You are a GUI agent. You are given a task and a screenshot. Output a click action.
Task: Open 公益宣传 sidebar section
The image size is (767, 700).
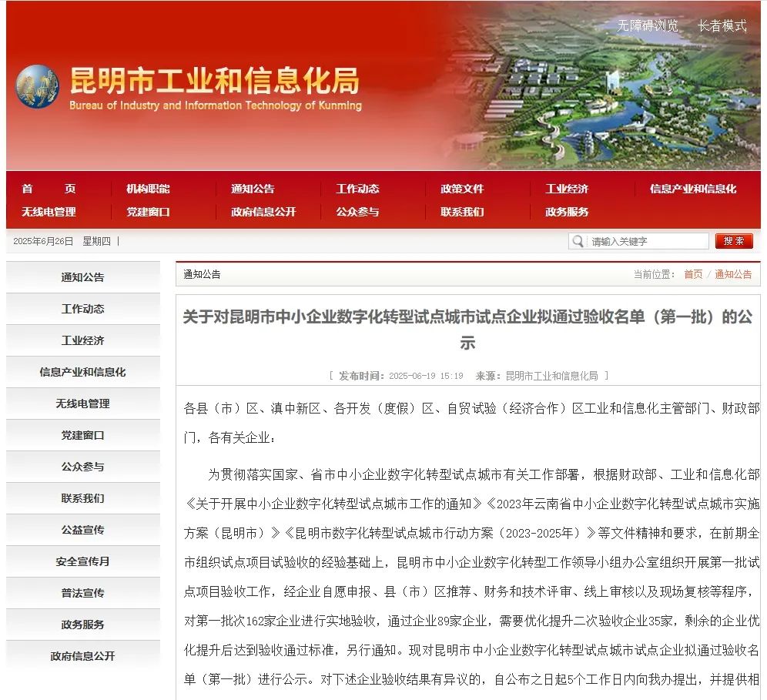82,529
